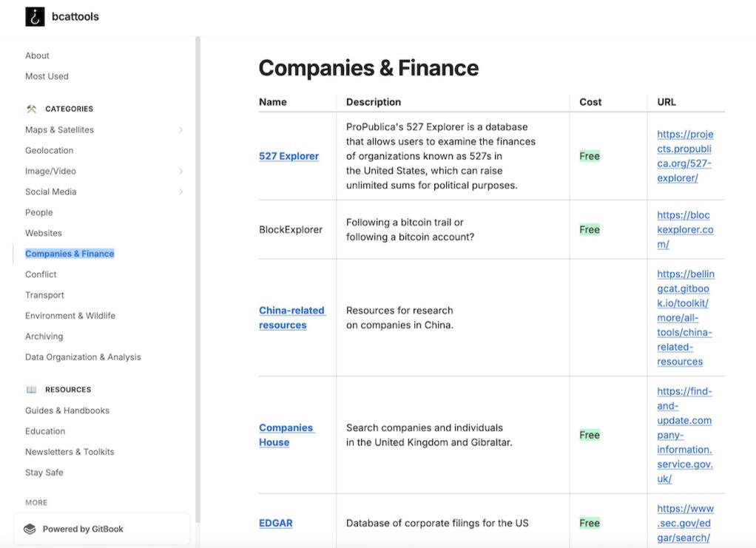This screenshot has height=548, width=756.
Task: Expand the Image/Video chevron
Action: click(x=180, y=171)
